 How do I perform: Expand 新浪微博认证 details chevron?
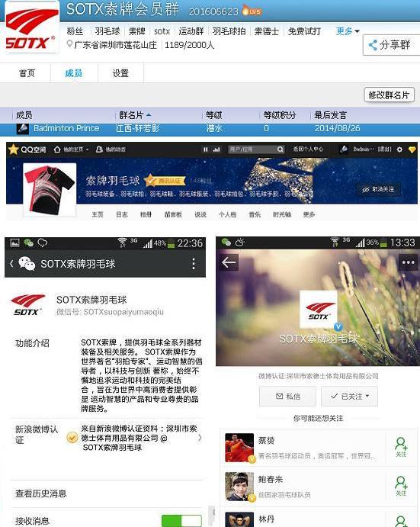[x=200, y=438]
